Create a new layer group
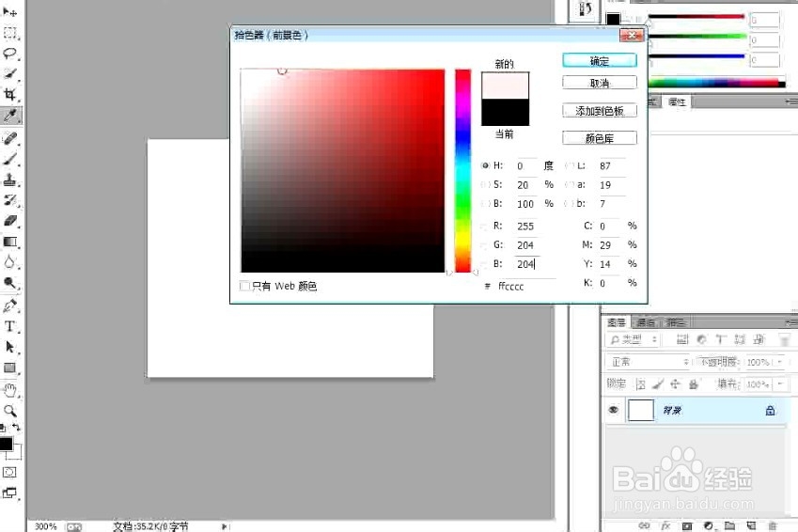The height and width of the screenshot is (532, 798). point(729,525)
